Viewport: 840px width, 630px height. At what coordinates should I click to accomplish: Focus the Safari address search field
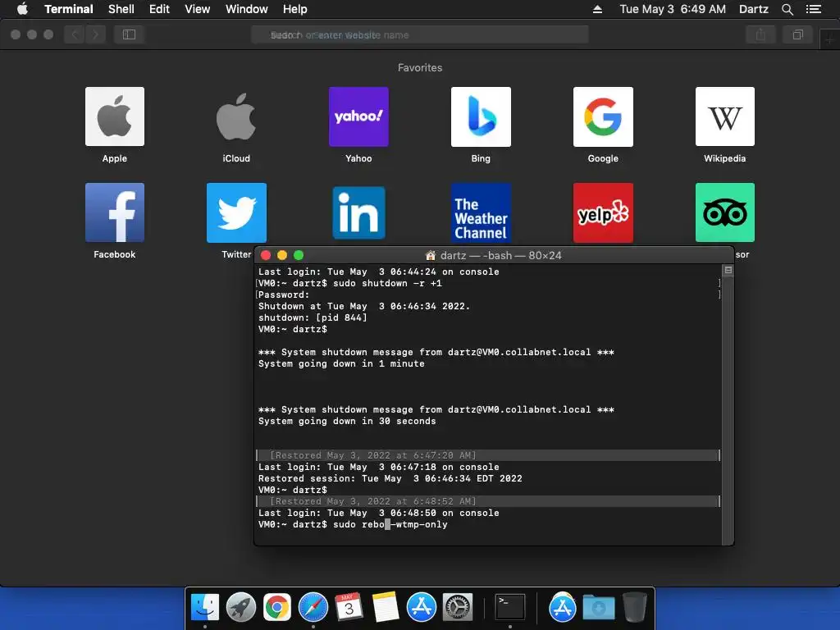[x=419, y=34]
